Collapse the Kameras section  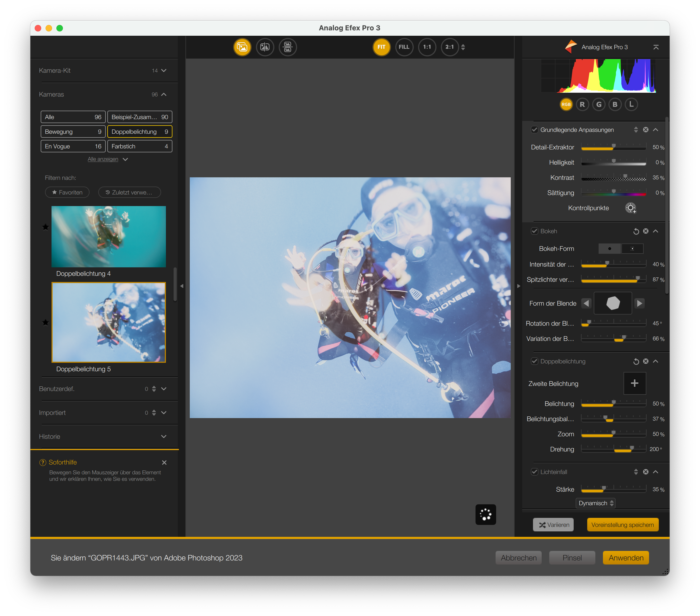(x=164, y=95)
